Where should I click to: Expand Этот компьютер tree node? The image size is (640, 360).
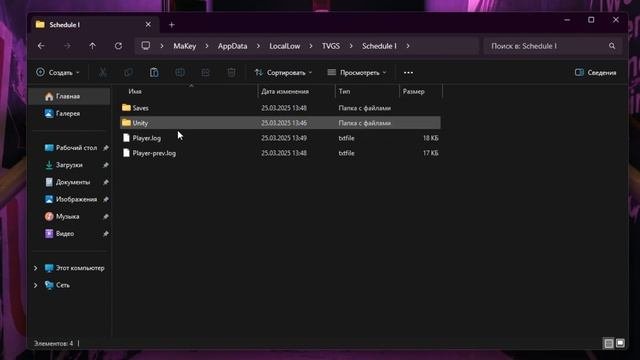point(36,268)
